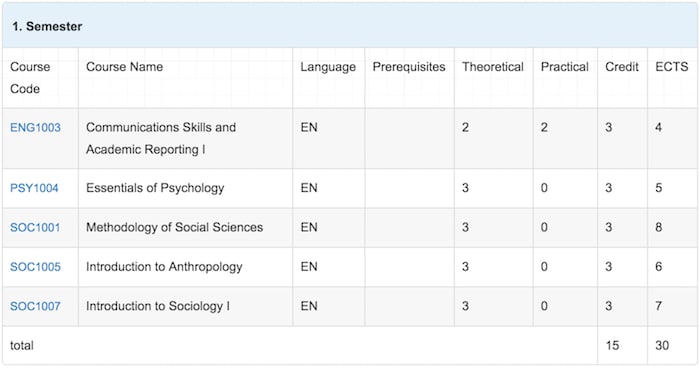Open the SOC1005 course link
Image resolution: width=700 pixels, height=368 pixels.
tap(35, 267)
